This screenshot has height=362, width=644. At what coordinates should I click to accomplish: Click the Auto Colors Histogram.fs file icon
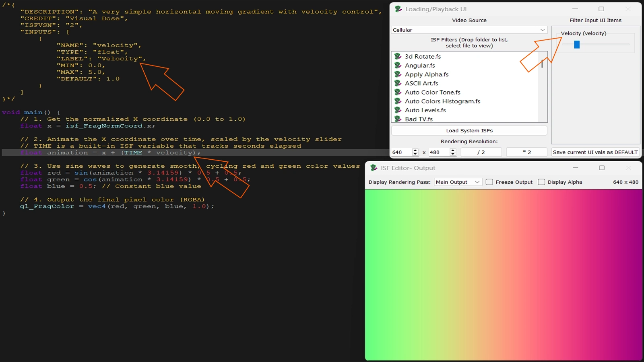[398, 101]
